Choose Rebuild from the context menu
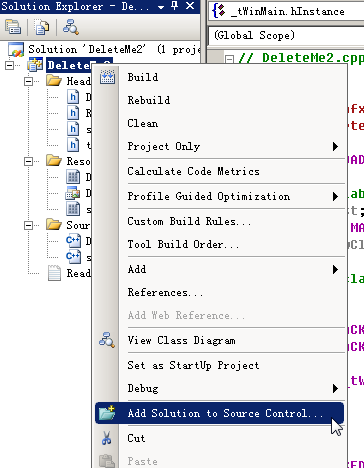The width and height of the screenshot is (364, 468). pos(149,100)
